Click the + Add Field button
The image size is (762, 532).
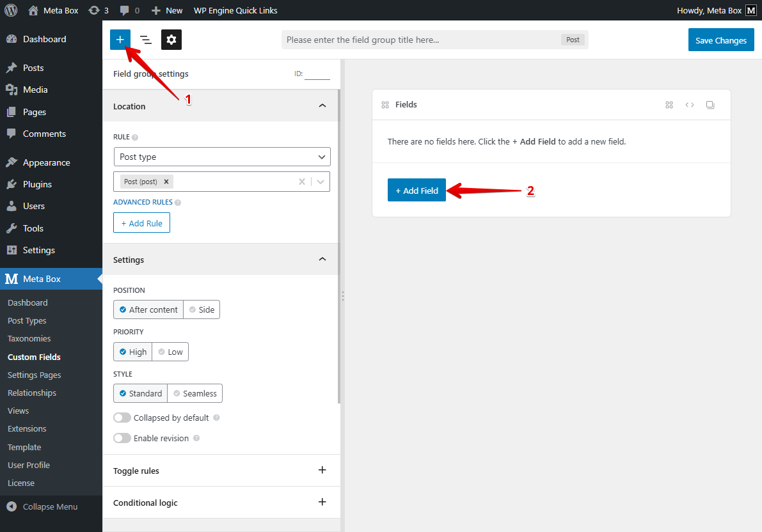pyautogui.click(x=417, y=191)
